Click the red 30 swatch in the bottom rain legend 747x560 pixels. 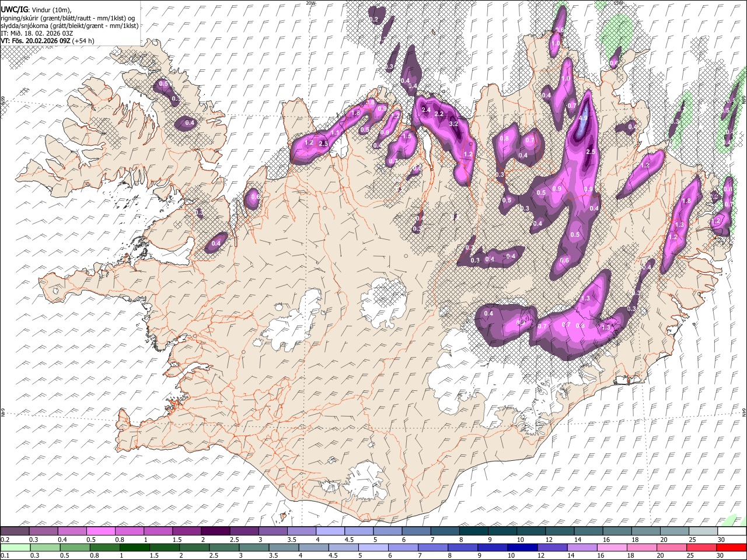coord(732,548)
